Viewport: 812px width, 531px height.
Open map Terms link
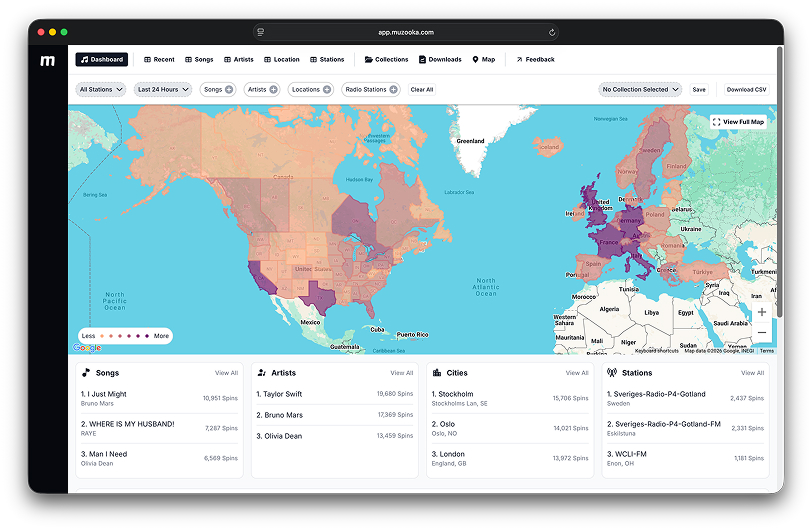767,351
